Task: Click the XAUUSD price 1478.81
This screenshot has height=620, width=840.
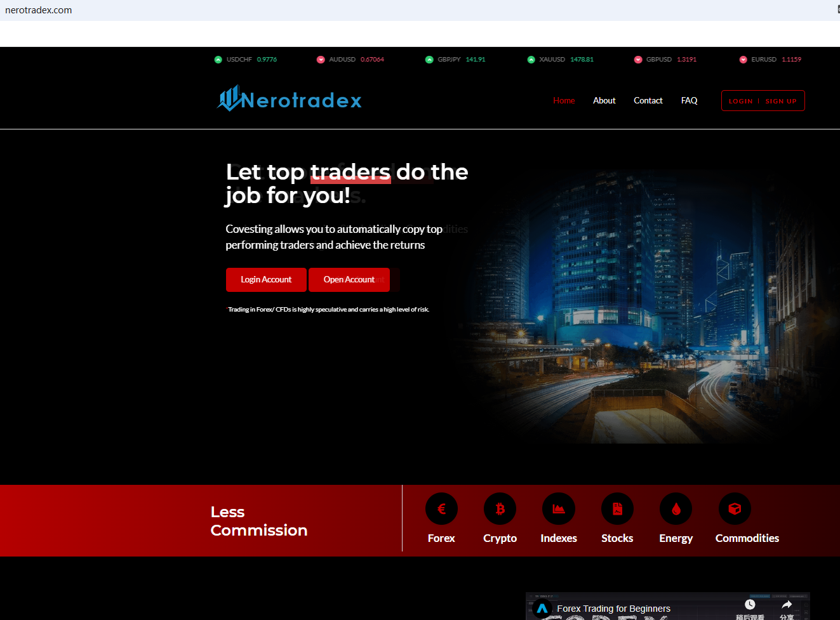Action: [582, 60]
